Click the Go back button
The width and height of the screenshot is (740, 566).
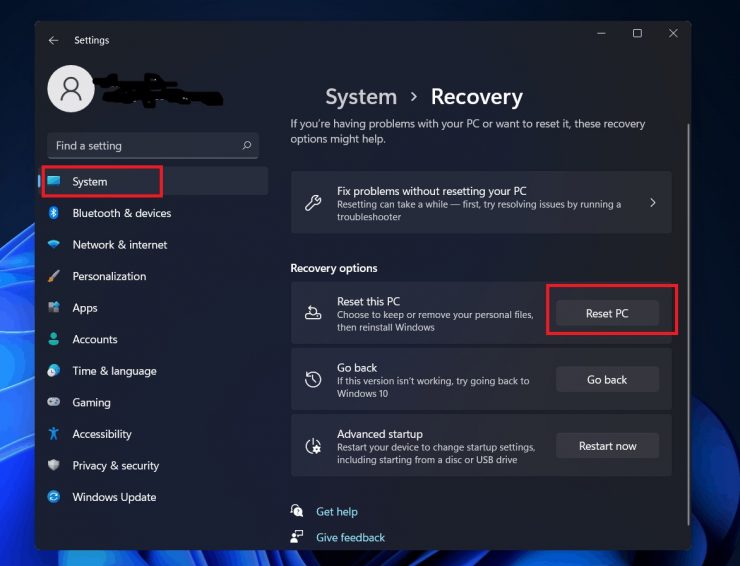(x=607, y=380)
